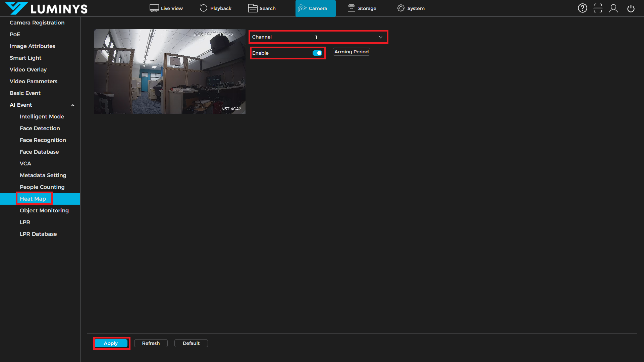Switch to the Search tab

(x=262, y=8)
